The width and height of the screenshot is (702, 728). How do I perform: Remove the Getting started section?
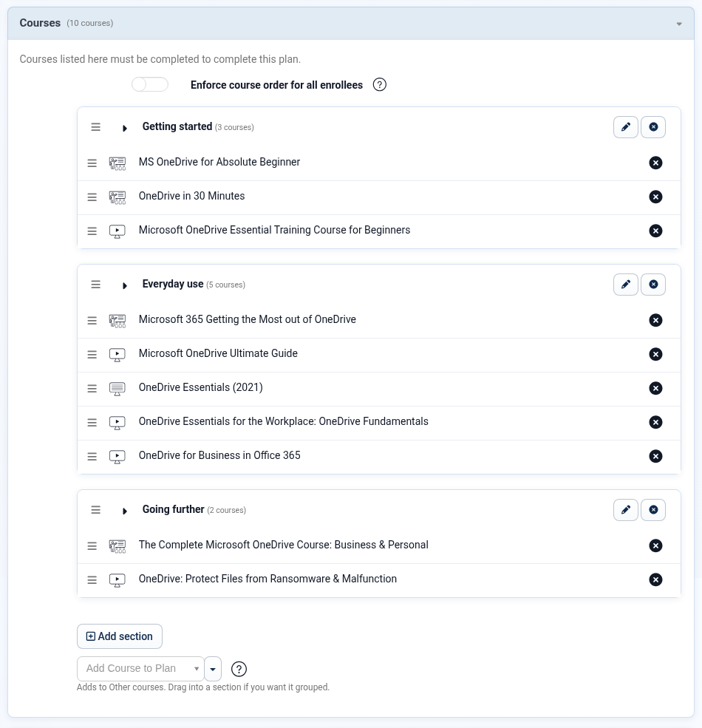click(652, 127)
